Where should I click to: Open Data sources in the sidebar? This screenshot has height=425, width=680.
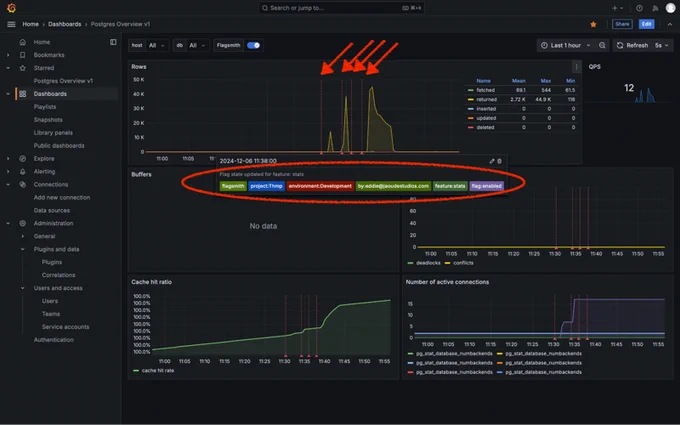(52, 210)
